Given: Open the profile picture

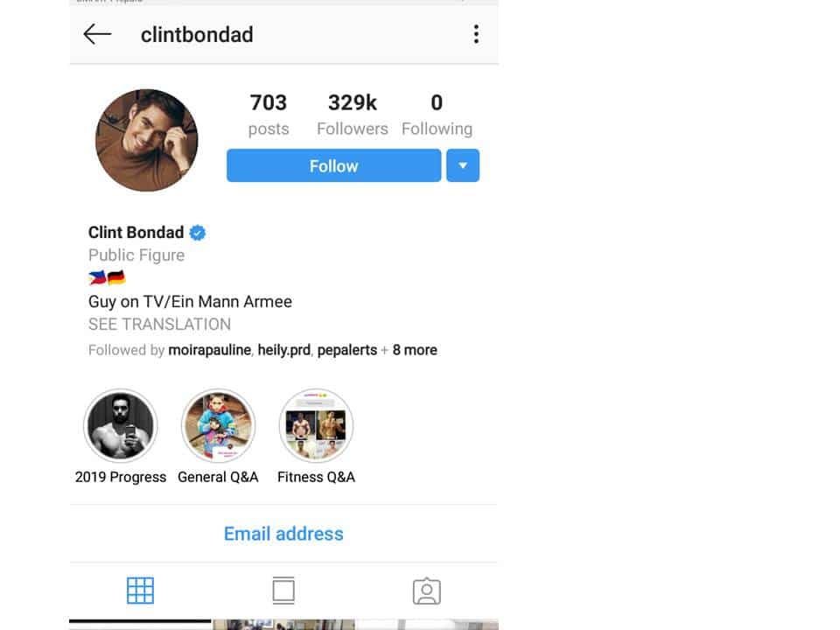Looking at the screenshot, I should [147, 140].
